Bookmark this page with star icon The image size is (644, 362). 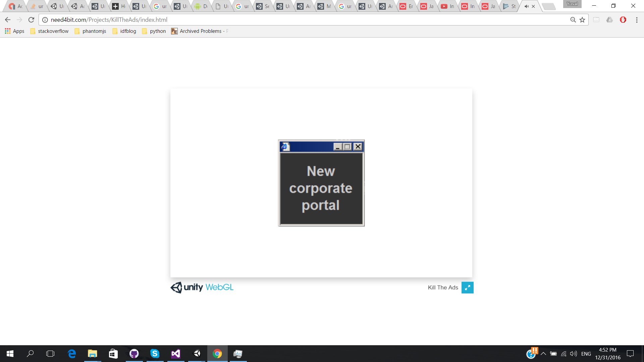tap(582, 20)
